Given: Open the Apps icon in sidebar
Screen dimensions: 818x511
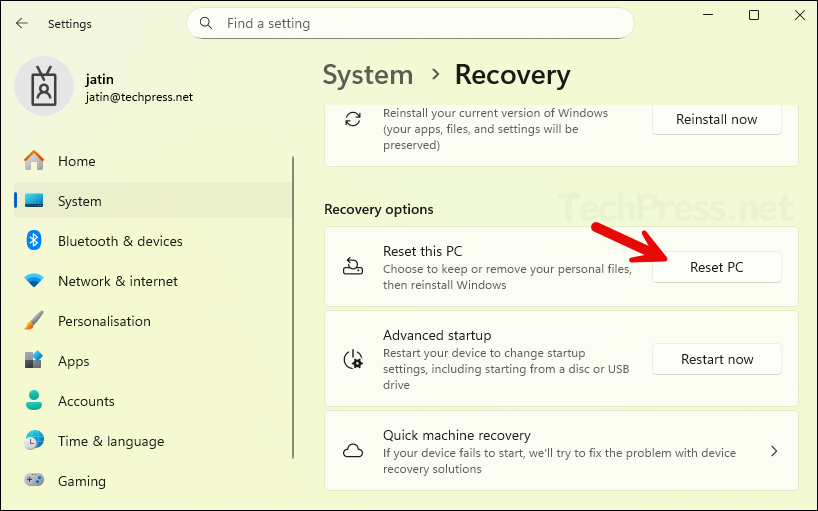Looking at the screenshot, I should tap(34, 361).
